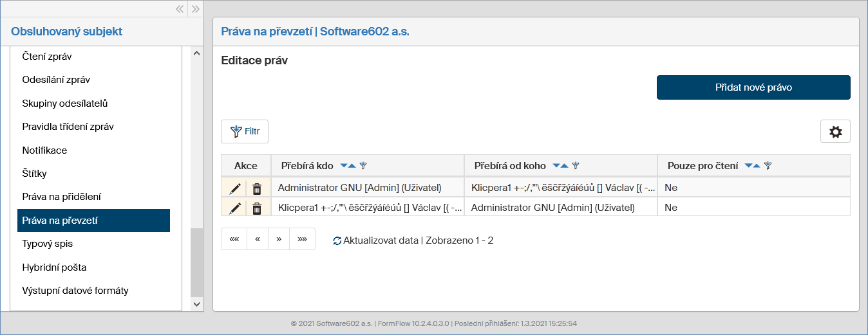The height and width of the screenshot is (335, 868).
Task: Edit the Administrator GNU row with pencil icon
Action: (235, 188)
